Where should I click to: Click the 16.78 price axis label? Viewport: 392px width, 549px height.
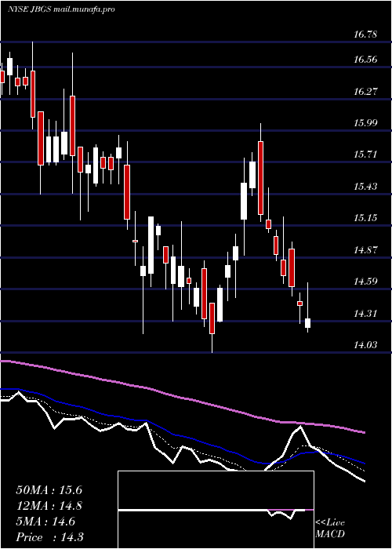click(x=365, y=35)
